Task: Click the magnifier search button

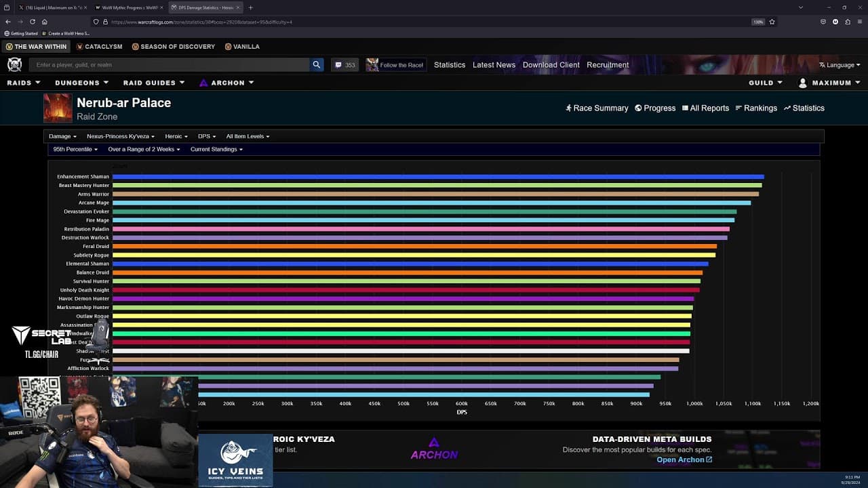Action: (317, 64)
